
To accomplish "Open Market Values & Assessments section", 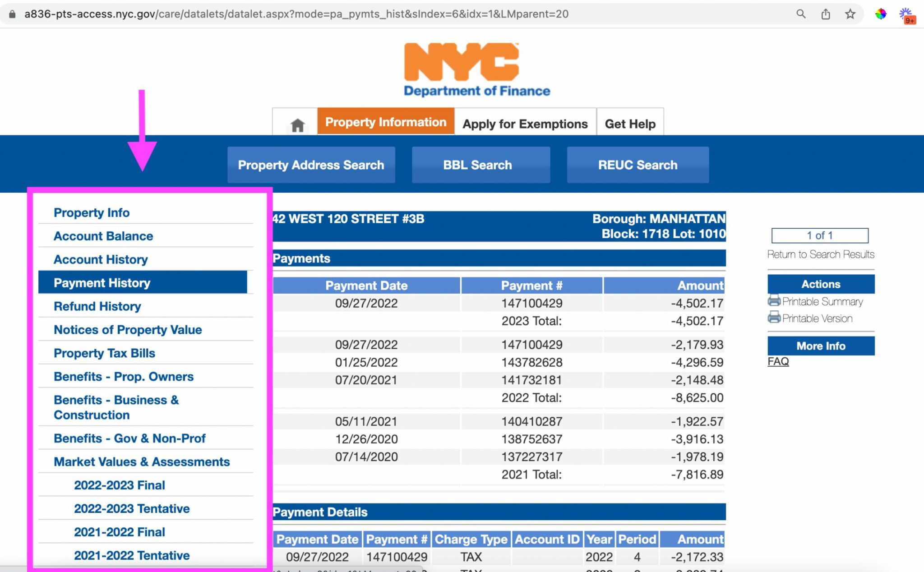I will pos(141,461).
